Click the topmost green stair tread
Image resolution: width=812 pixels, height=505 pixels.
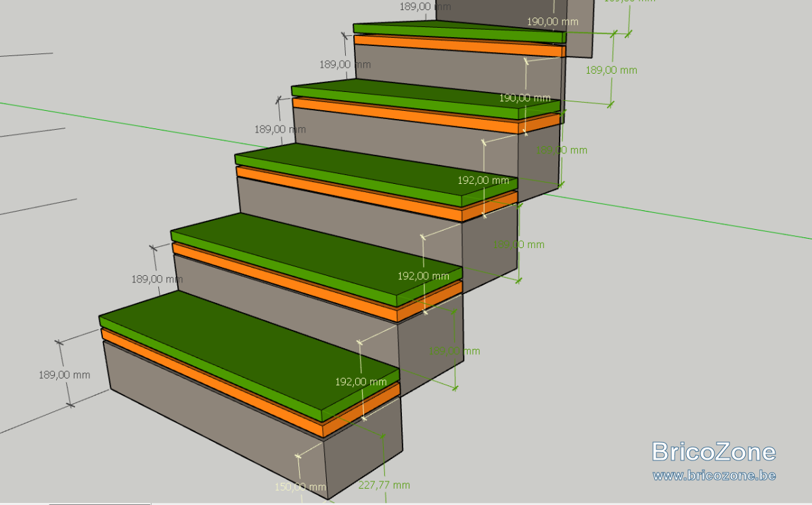pyautogui.click(x=460, y=34)
